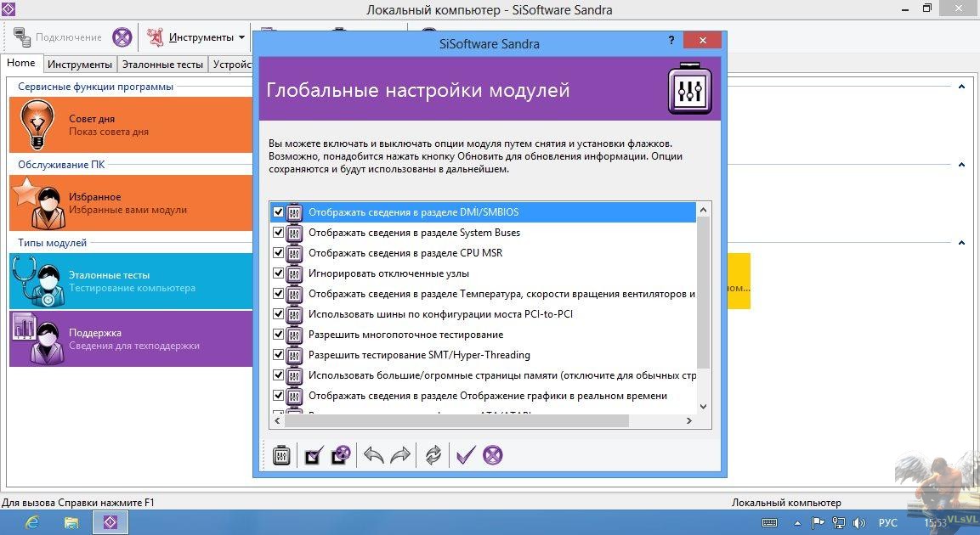Click the Избранное star person icon

click(x=39, y=203)
